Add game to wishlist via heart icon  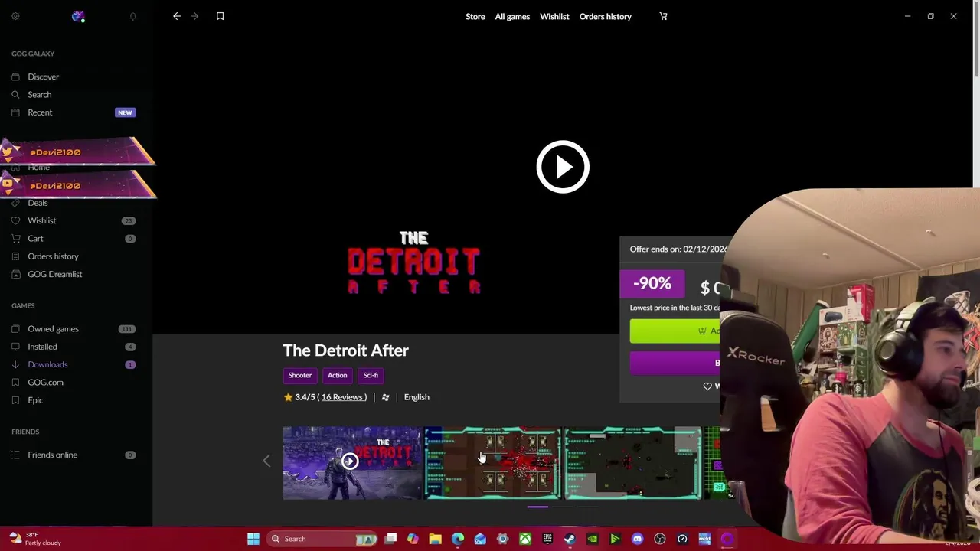pyautogui.click(x=707, y=386)
